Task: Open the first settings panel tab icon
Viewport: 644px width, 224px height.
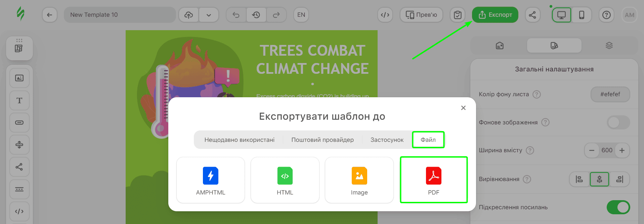Action: [500, 45]
